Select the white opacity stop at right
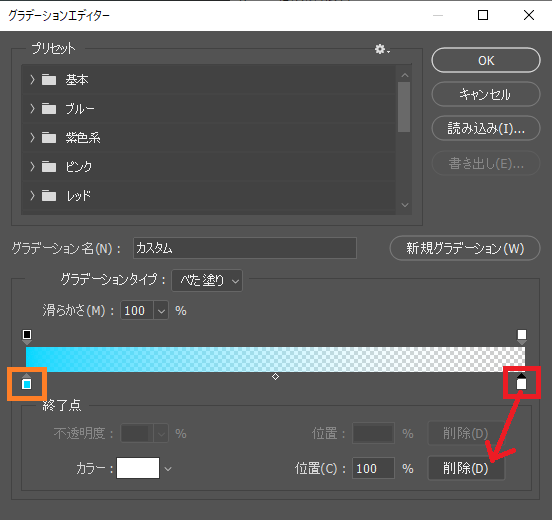The width and height of the screenshot is (552, 520). pos(522,337)
